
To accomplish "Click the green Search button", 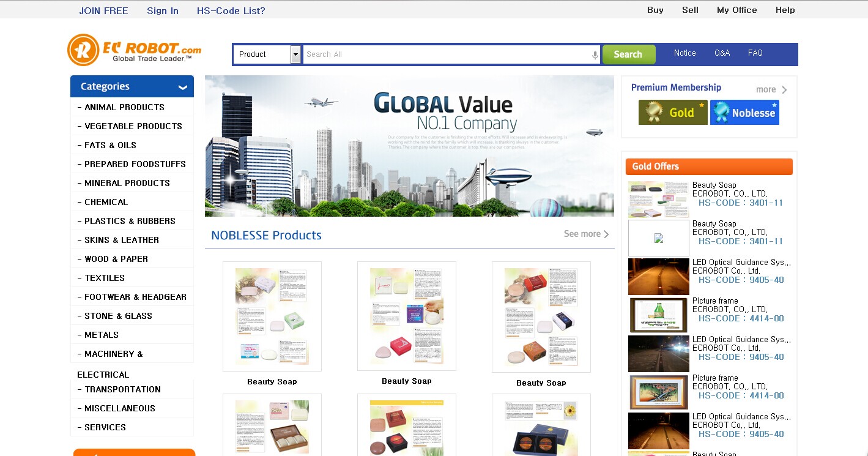I will tap(629, 54).
